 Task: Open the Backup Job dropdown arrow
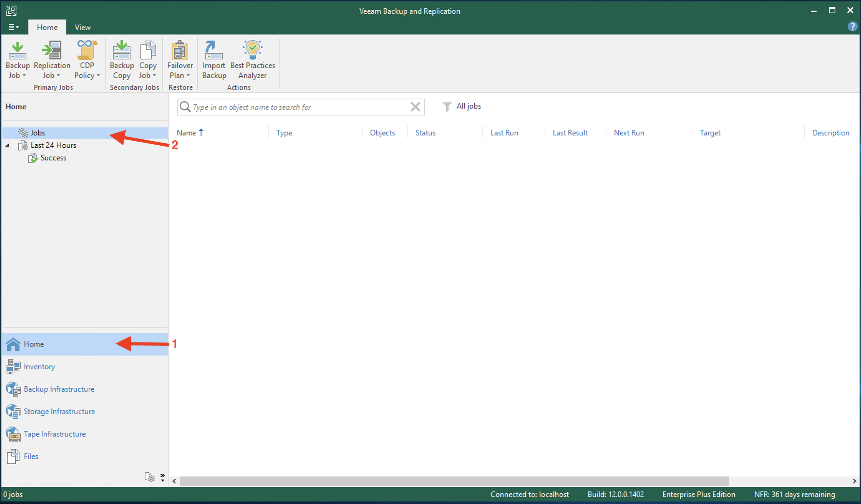point(24,75)
